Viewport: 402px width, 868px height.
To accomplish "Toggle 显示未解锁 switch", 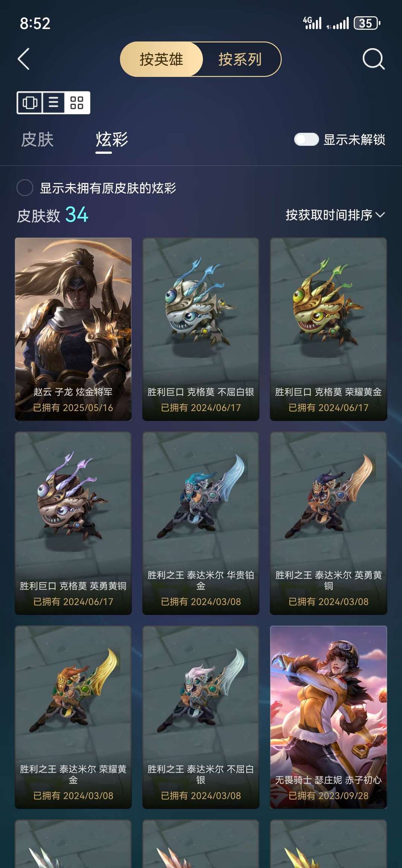I will (x=306, y=140).
